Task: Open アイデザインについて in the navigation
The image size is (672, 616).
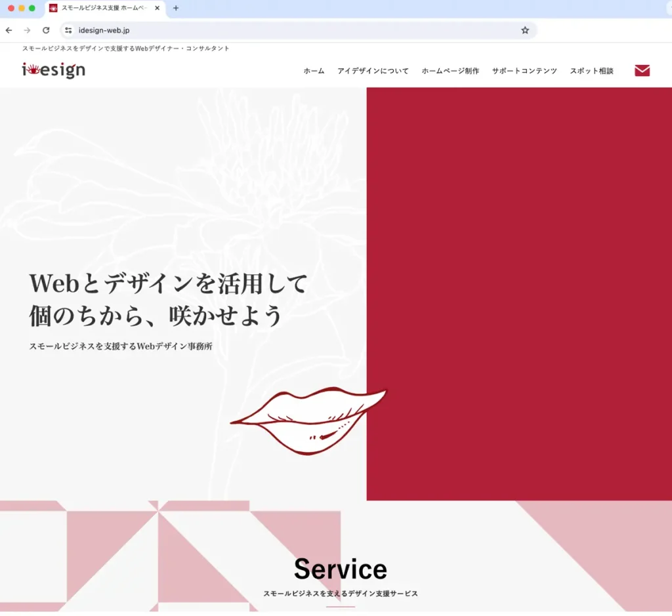Action: tap(373, 71)
